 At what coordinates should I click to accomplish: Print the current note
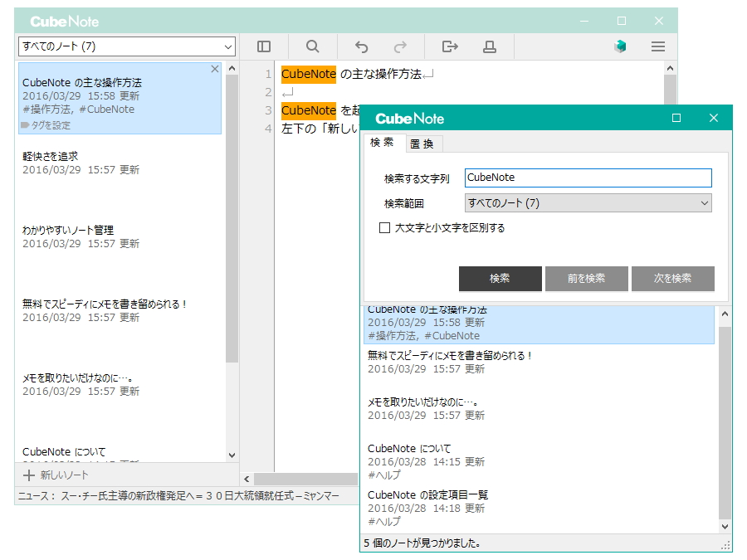click(490, 46)
